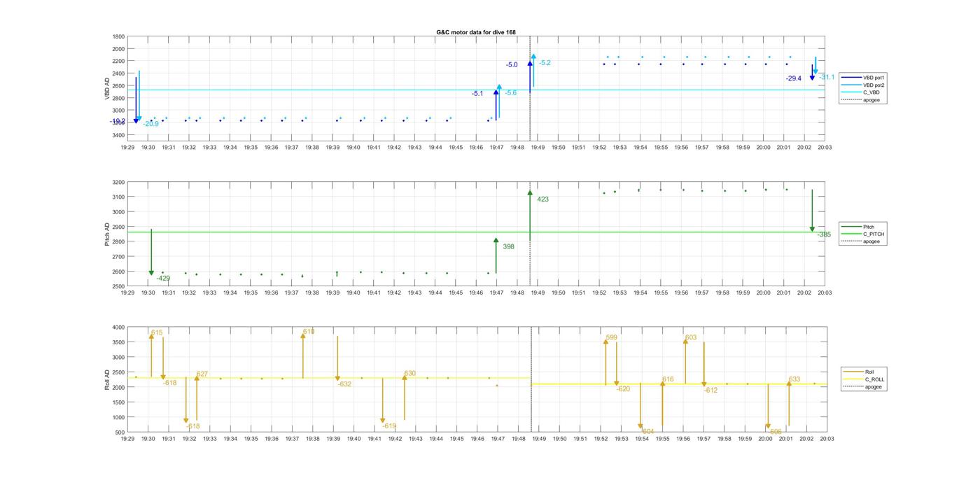The image size is (980, 485).
Task: Click the '-5.2' label in VBD plot
Action: pos(545,63)
